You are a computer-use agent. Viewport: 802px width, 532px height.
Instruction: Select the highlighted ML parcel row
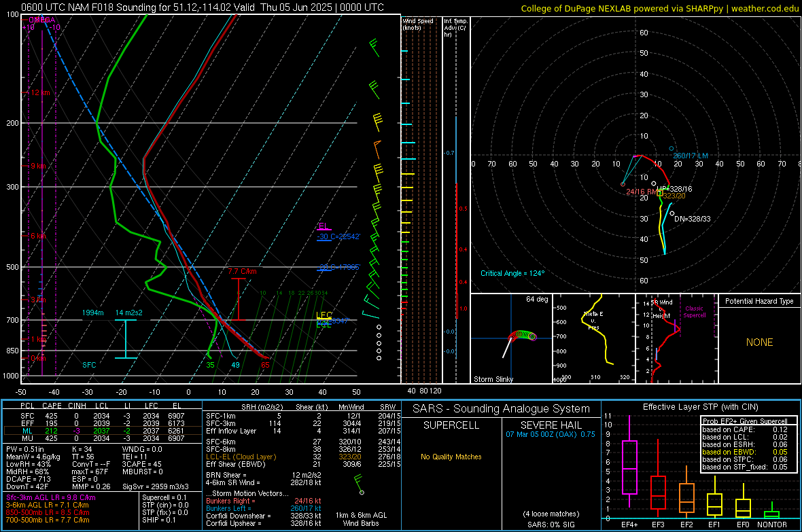click(102, 431)
